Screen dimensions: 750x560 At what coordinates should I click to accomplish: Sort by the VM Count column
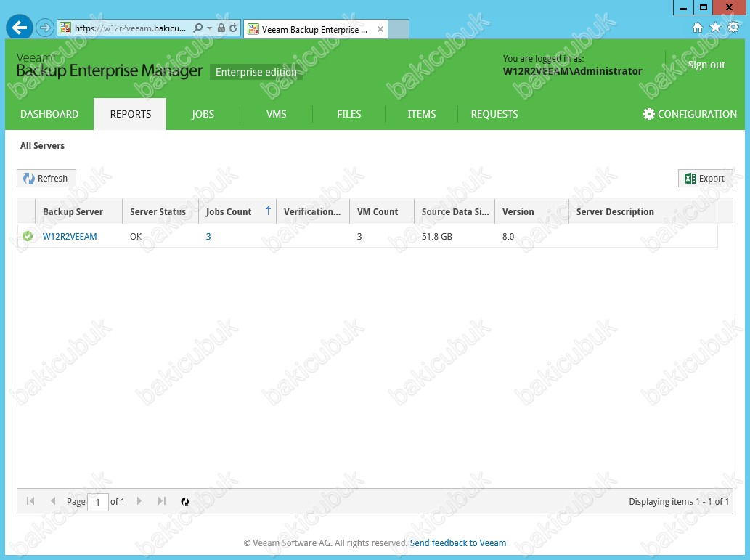[382, 211]
